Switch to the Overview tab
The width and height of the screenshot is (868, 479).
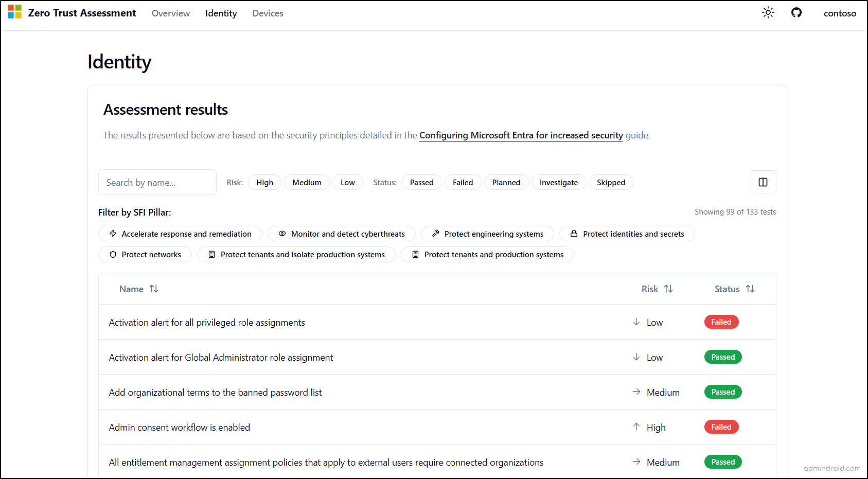click(170, 13)
